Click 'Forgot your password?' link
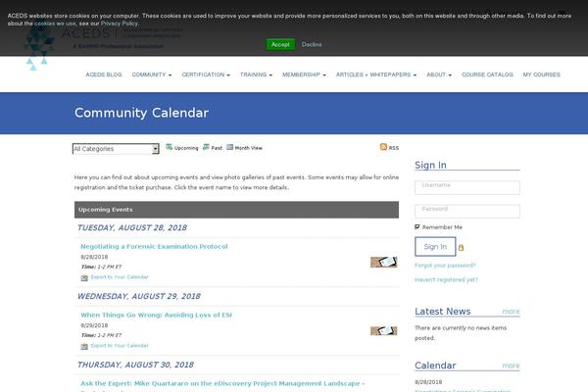This screenshot has height=392, width=588. click(x=445, y=266)
